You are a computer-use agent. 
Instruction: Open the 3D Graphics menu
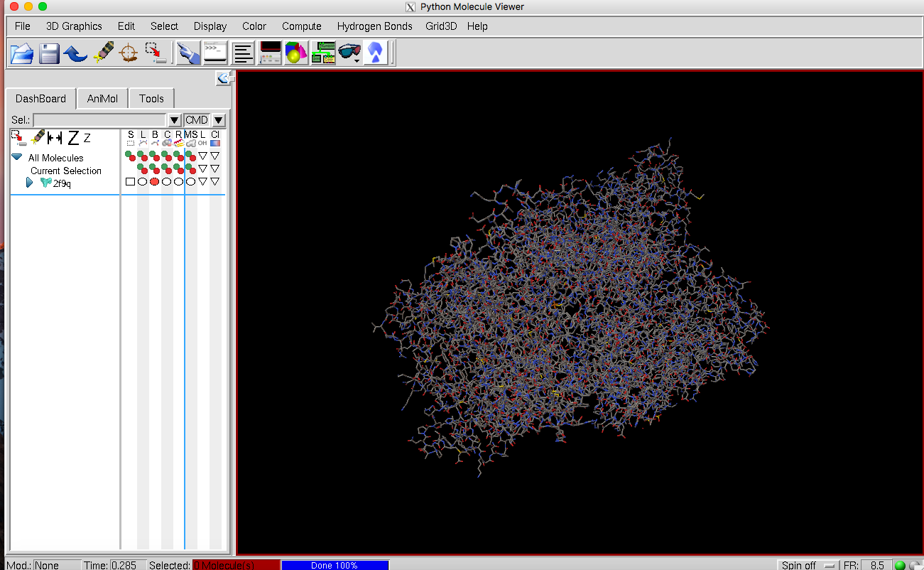[74, 26]
